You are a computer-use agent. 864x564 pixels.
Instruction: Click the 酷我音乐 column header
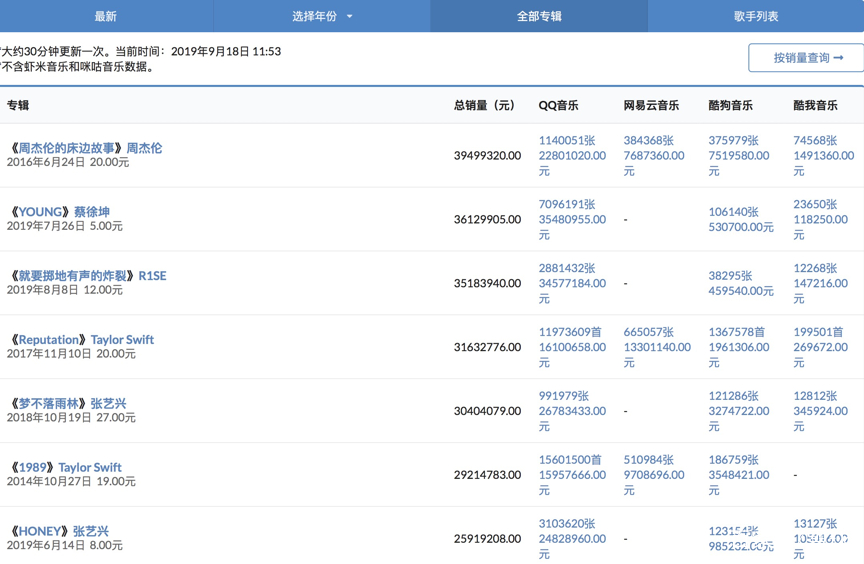[x=815, y=105]
